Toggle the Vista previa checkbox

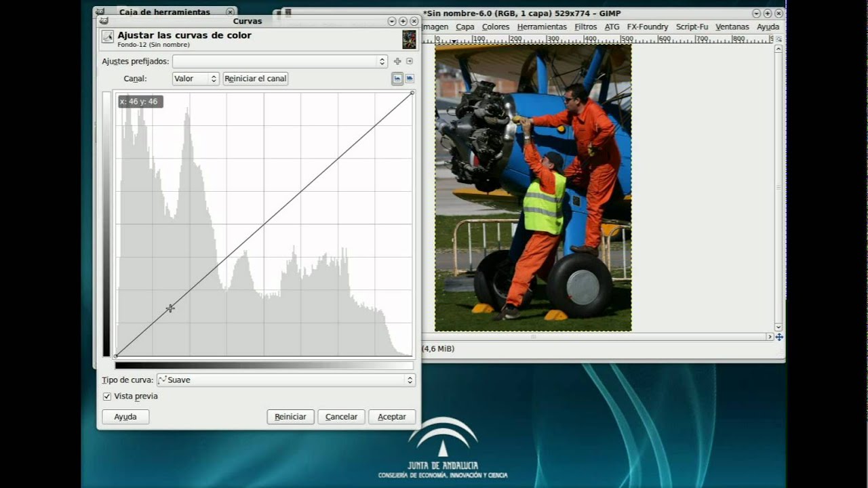(106, 396)
